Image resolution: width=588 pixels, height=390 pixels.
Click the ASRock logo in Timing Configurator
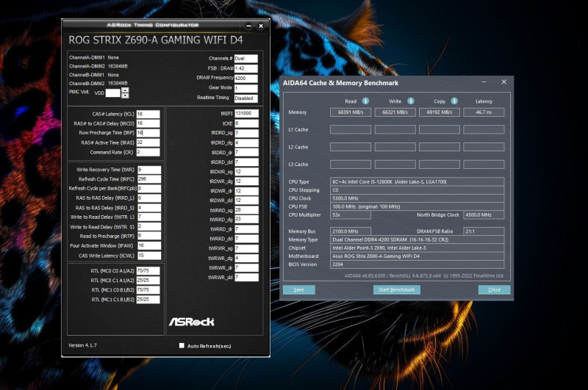(191, 322)
